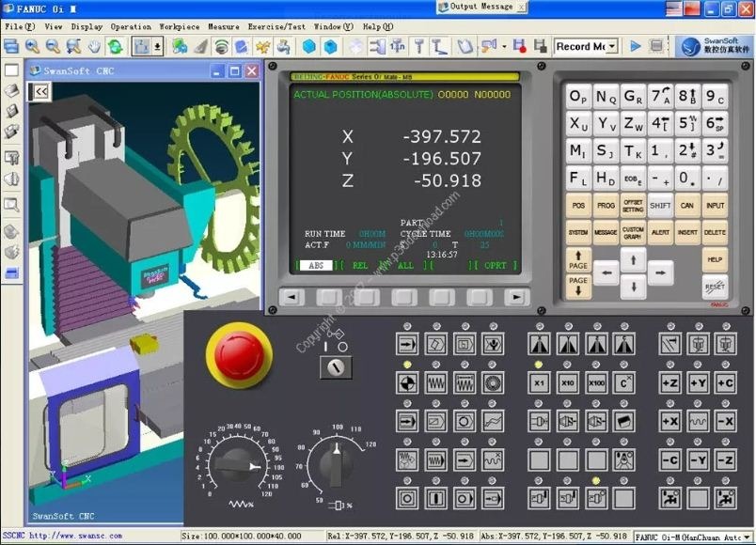Click the left soft key arrow below CNC screen
The width and height of the screenshot is (756, 545).
click(291, 297)
